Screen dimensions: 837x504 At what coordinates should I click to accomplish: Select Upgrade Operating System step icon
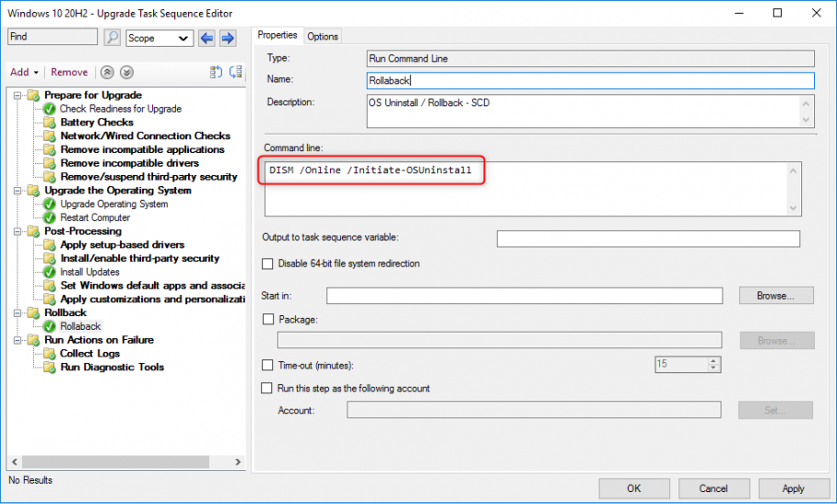(50, 204)
